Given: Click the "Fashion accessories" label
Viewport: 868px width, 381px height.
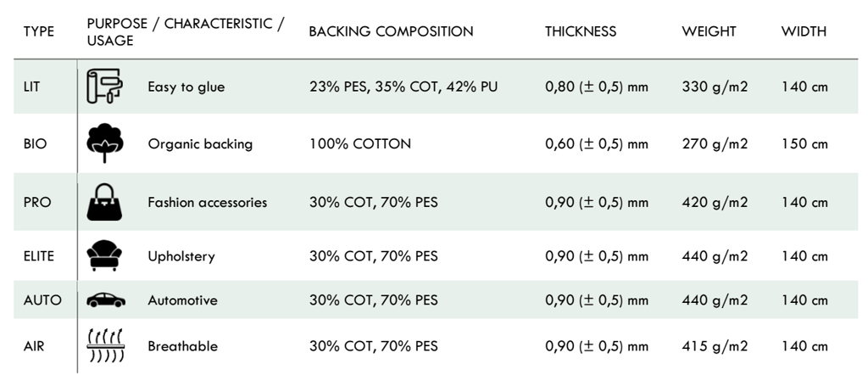Looking at the screenshot, I should coord(207,202).
